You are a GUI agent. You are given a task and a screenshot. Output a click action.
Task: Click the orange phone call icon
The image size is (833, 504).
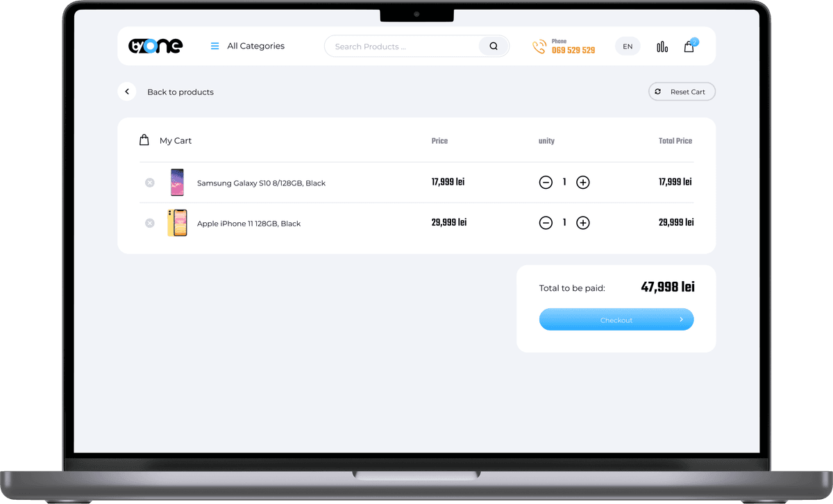coord(539,47)
